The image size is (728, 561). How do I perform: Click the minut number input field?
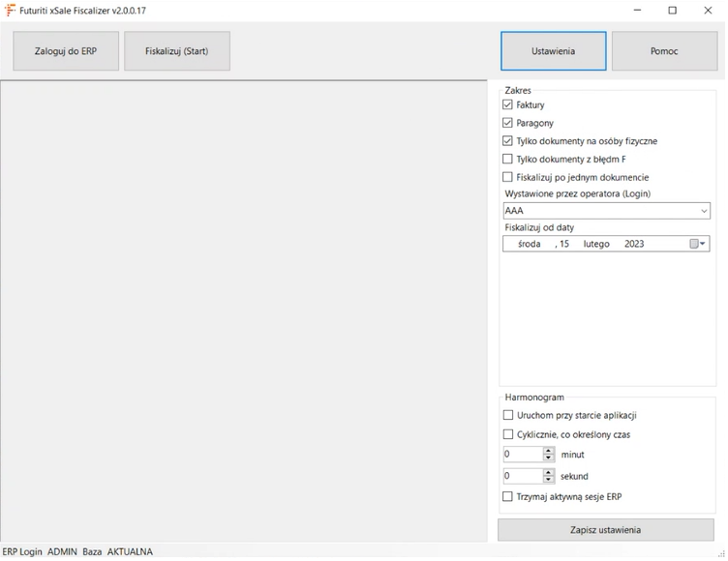522,455
